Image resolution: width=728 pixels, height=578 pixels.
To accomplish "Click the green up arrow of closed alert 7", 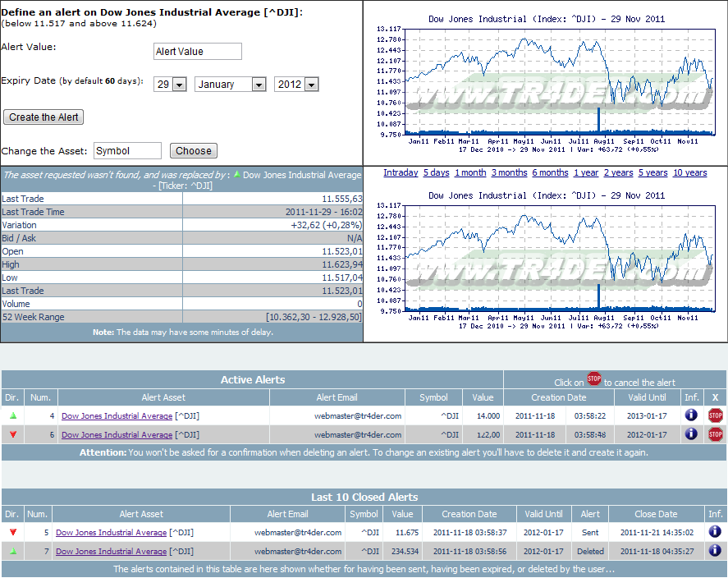I will 13,551.
